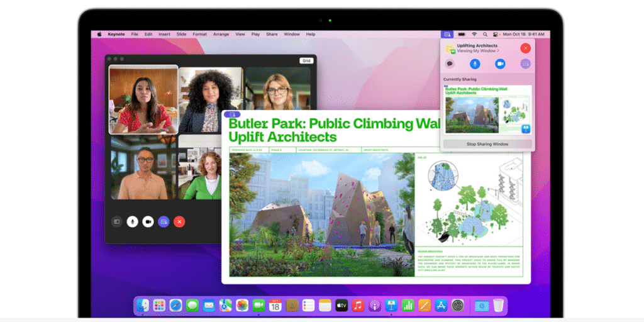Open the Help menu
The height and width of the screenshot is (322, 644).
tap(311, 35)
